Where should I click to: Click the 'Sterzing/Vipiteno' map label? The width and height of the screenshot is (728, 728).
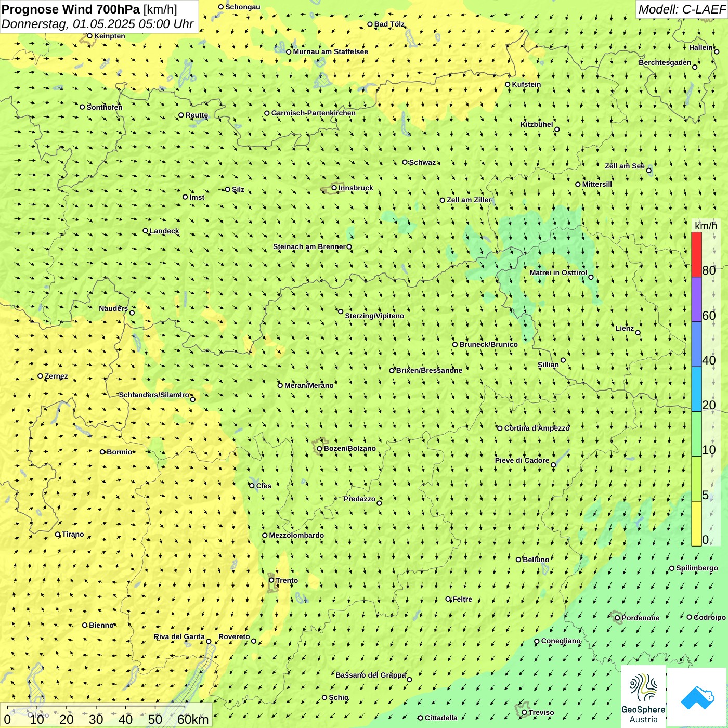click(374, 316)
